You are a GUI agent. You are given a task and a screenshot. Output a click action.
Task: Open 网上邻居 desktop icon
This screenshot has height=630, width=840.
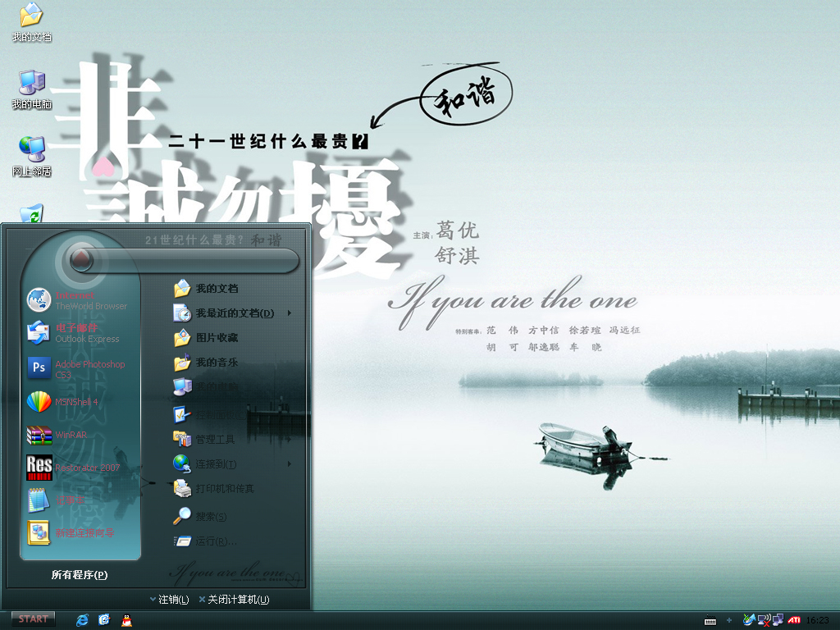click(32, 157)
